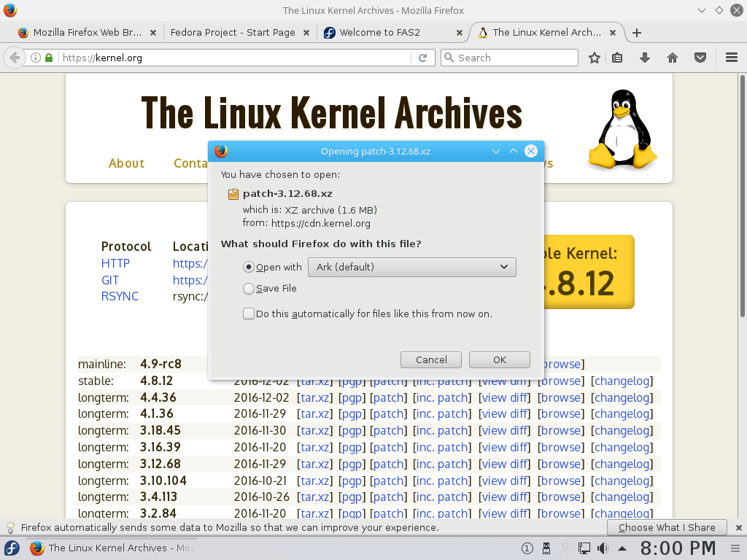Screen dimensions: 747x560
Task: Close the Linux Kernel Archives tab
Action: click(613, 32)
